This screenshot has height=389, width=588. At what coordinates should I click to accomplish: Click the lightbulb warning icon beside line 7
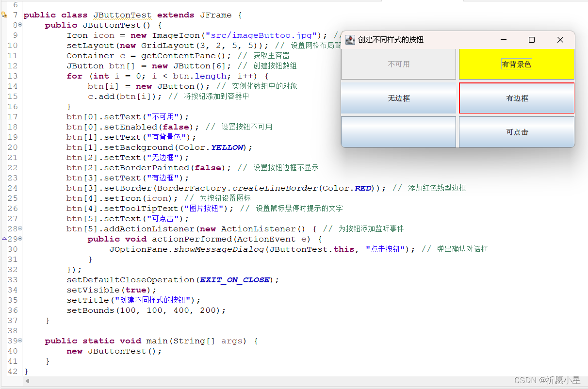pos(5,15)
